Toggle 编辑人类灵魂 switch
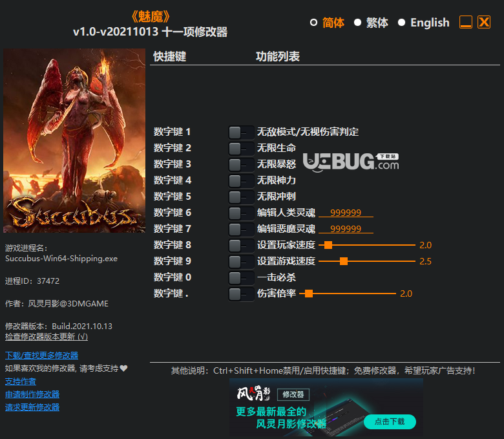 pos(241,213)
